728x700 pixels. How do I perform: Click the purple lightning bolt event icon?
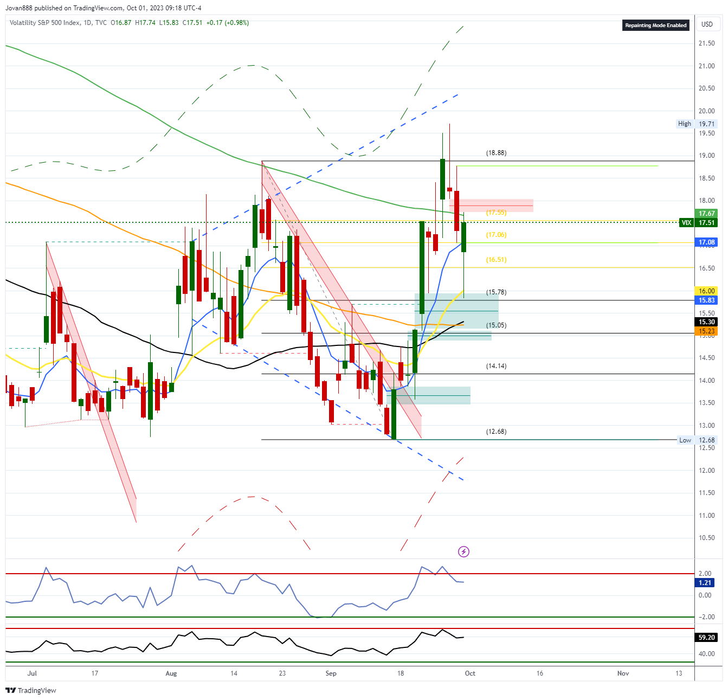click(x=463, y=551)
